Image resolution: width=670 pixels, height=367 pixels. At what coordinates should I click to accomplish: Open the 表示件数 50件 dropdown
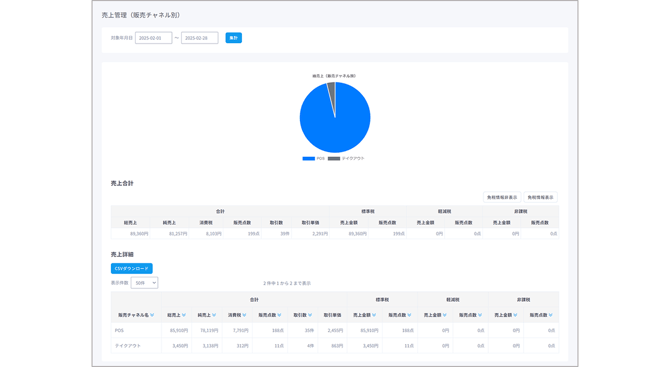point(144,283)
